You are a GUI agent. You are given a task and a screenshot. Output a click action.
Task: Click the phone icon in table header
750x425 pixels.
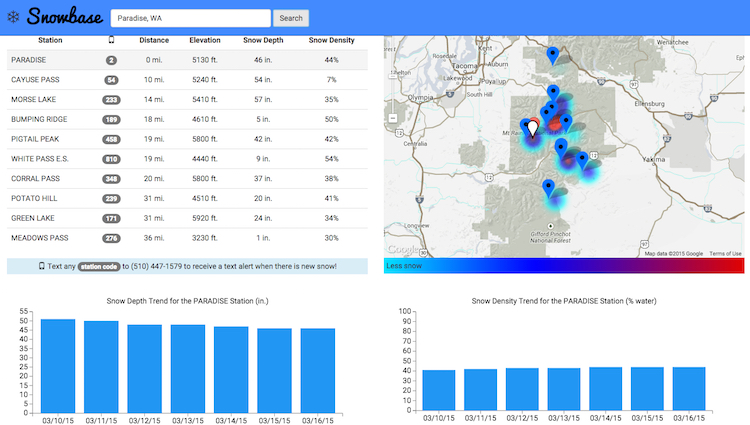coord(111,40)
